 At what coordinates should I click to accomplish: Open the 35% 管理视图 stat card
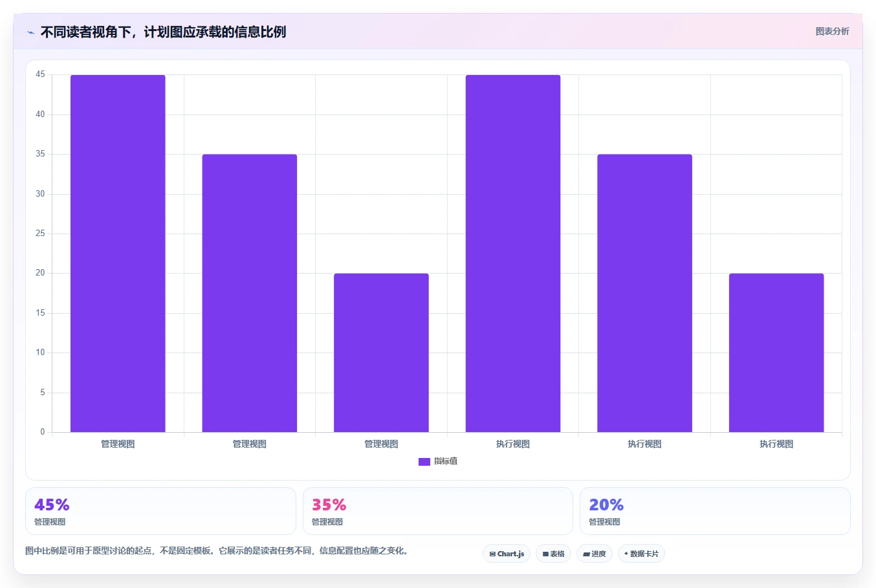(x=438, y=511)
